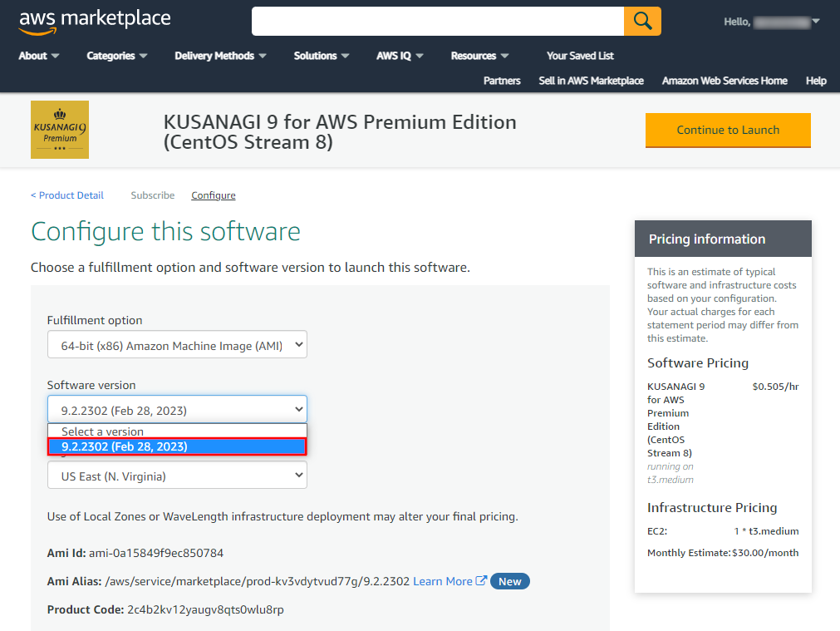Click the Pricing information header
Viewport: 840px width, 631px height.
(723, 239)
